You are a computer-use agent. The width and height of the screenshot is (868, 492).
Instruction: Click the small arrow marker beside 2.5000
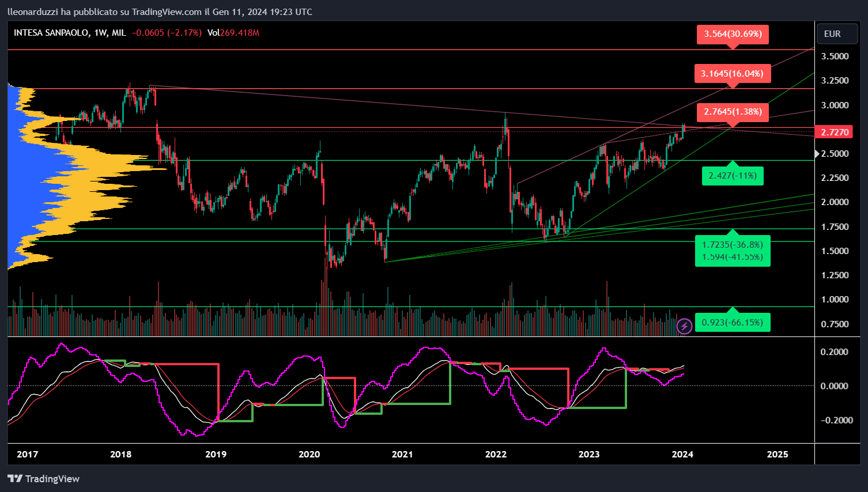tap(817, 154)
